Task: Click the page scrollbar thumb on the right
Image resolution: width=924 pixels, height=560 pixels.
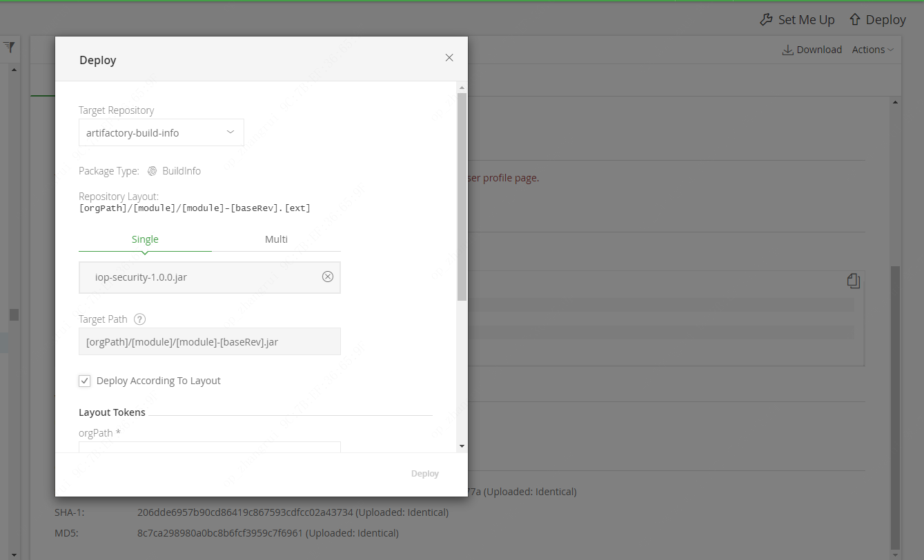Action: tap(896, 407)
